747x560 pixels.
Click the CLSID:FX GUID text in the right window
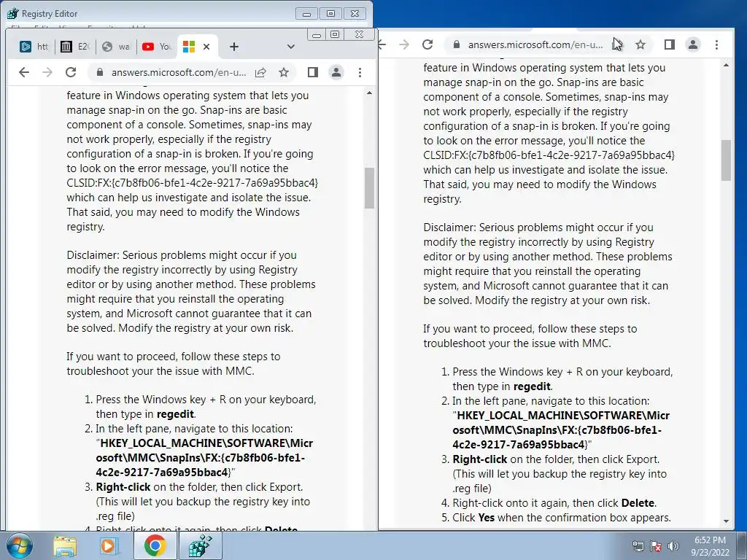[549, 155]
